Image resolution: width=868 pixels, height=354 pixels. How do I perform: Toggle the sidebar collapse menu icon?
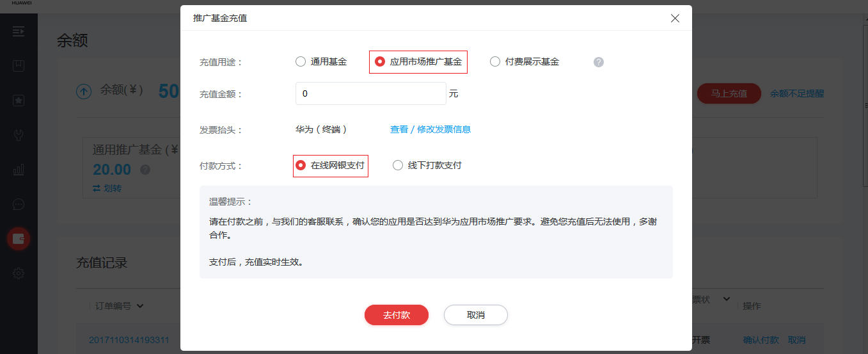pos(19,31)
